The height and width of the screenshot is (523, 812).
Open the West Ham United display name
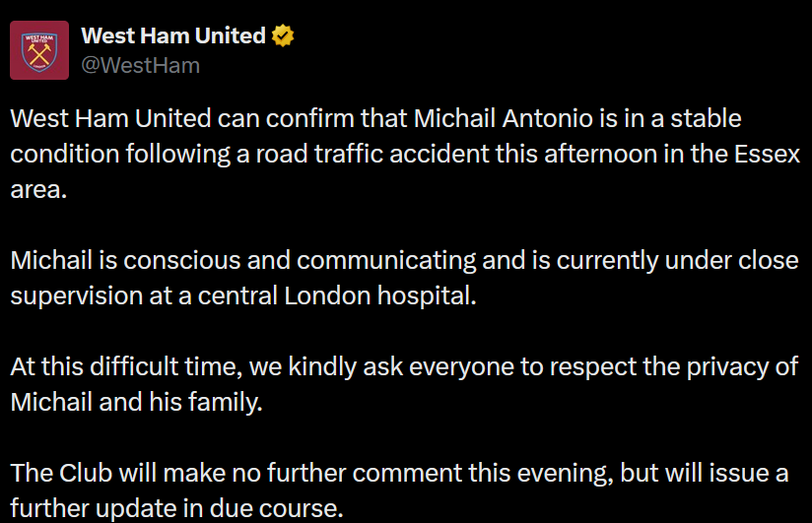pyautogui.click(x=172, y=36)
